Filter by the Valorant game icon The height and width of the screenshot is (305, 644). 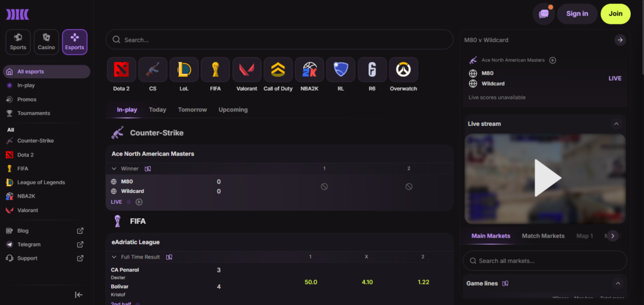(247, 70)
